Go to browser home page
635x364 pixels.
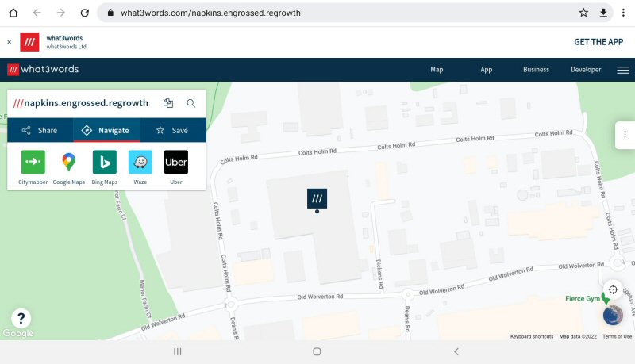[x=13, y=13]
